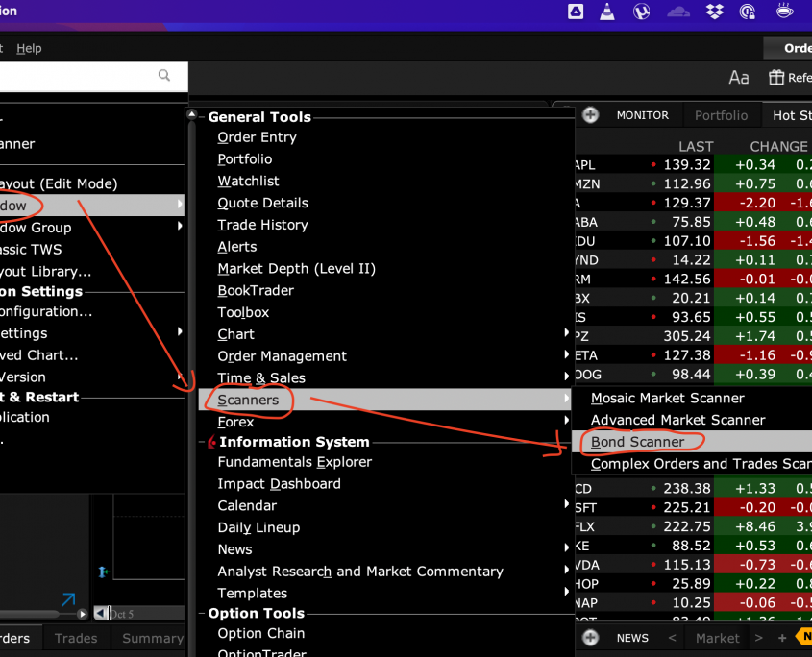This screenshot has height=657, width=812.
Task: Expand the Forex submenu arrow
Action: point(566,422)
